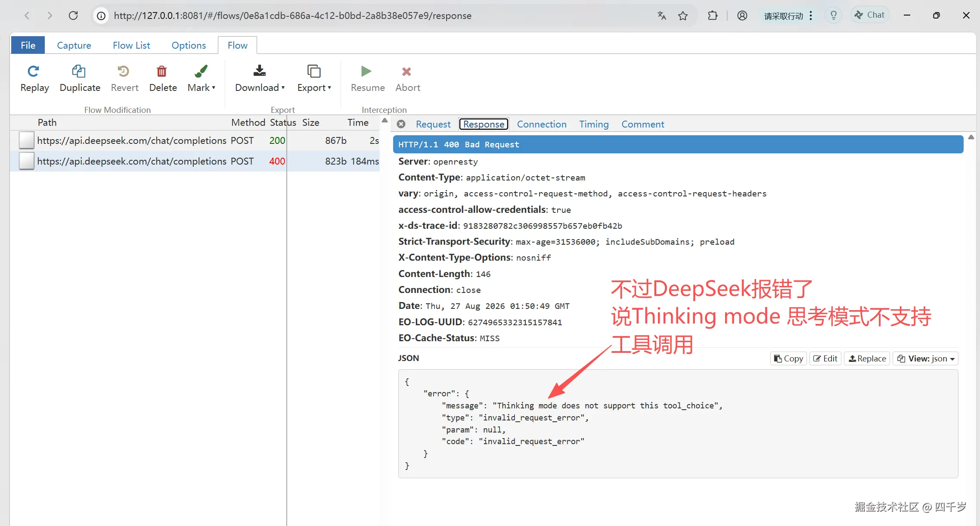Open the Chat button

pyautogui.click(x=870, y=15)
